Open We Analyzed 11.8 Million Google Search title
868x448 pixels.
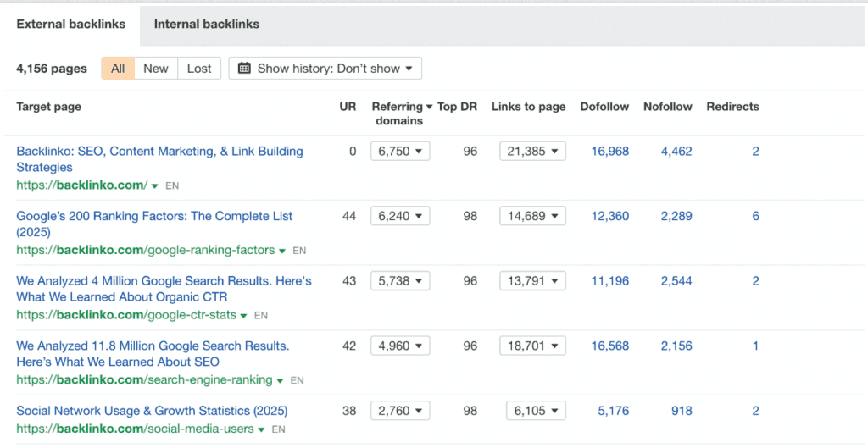click(x=153, y=353)
